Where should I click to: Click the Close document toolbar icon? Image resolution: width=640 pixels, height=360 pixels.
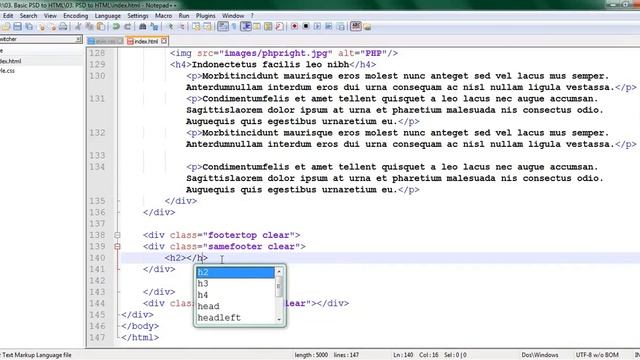[41, 27]
